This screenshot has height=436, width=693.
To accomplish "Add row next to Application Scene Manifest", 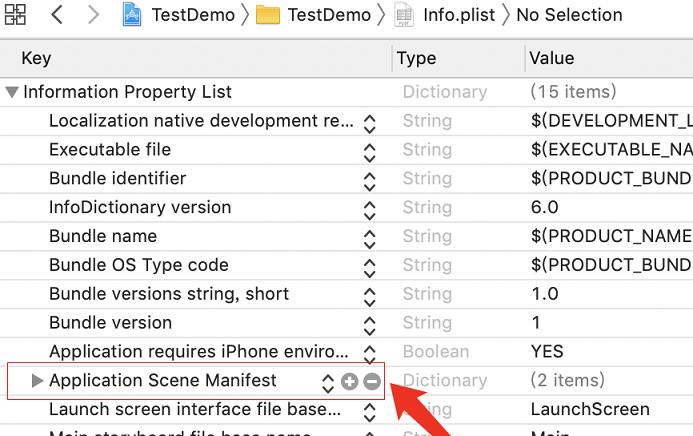I will pyautogui.click(x=349, y=381).
